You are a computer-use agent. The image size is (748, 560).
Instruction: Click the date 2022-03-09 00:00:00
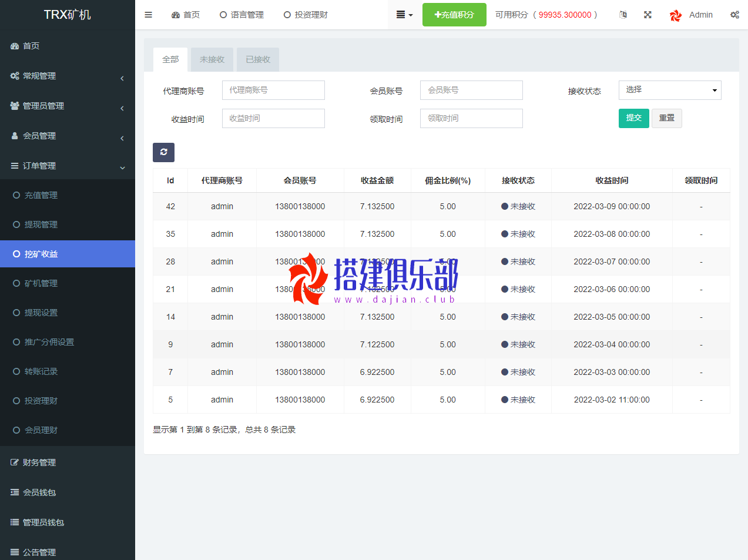[612, 206]
